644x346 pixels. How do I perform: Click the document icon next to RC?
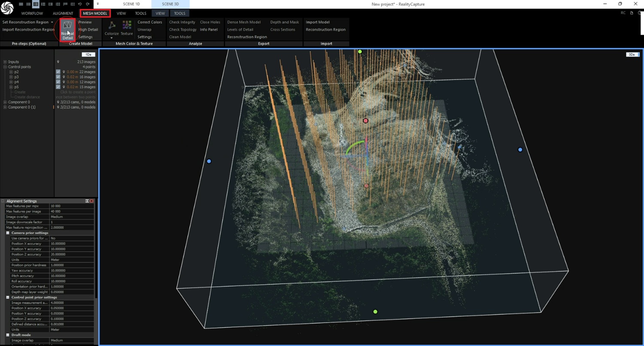631,13
